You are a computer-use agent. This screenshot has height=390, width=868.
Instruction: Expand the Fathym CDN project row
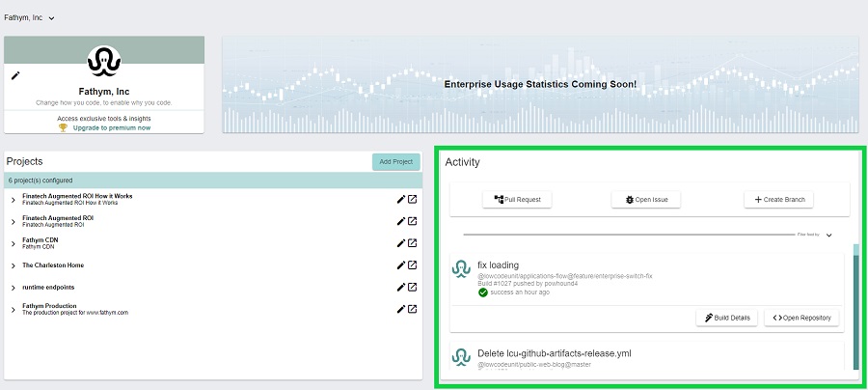pyautogui.click(x=14, y=243)
